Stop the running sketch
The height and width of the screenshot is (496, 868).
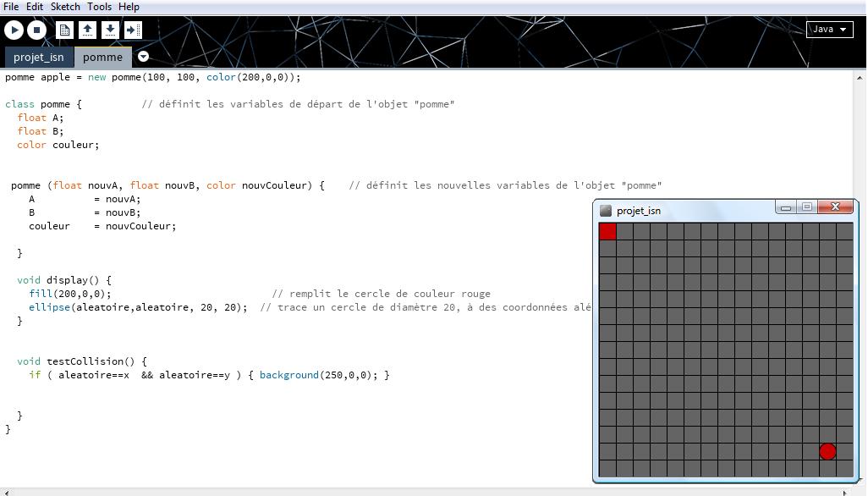pos(36,30)
